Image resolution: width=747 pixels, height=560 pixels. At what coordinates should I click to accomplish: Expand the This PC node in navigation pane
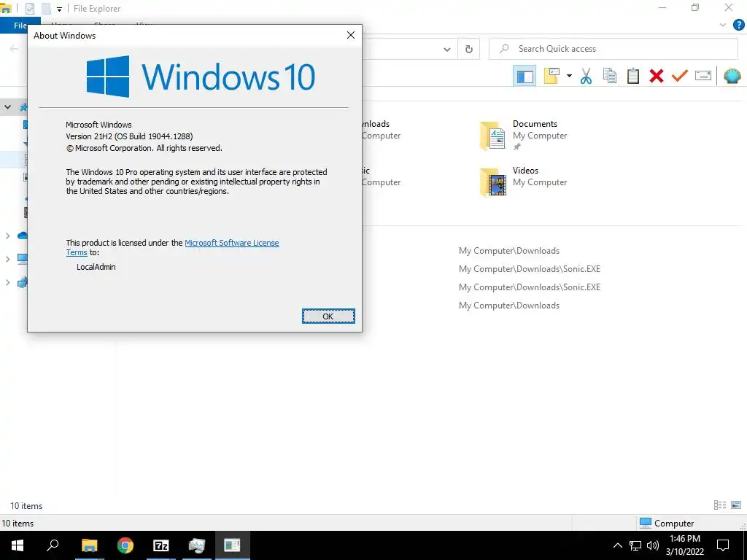click(x=7, y=259)
